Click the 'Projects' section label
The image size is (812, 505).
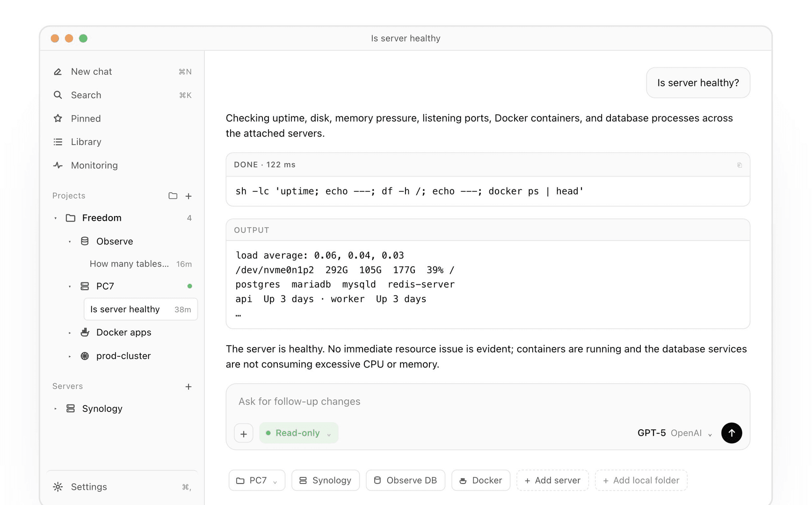[x=69, y=195]
